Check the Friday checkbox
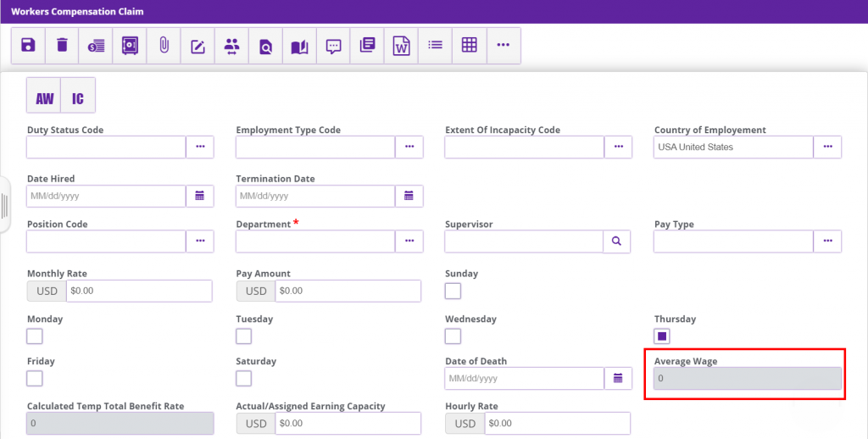This screenshot has width=868, height=439. click(x=34, y=378)
